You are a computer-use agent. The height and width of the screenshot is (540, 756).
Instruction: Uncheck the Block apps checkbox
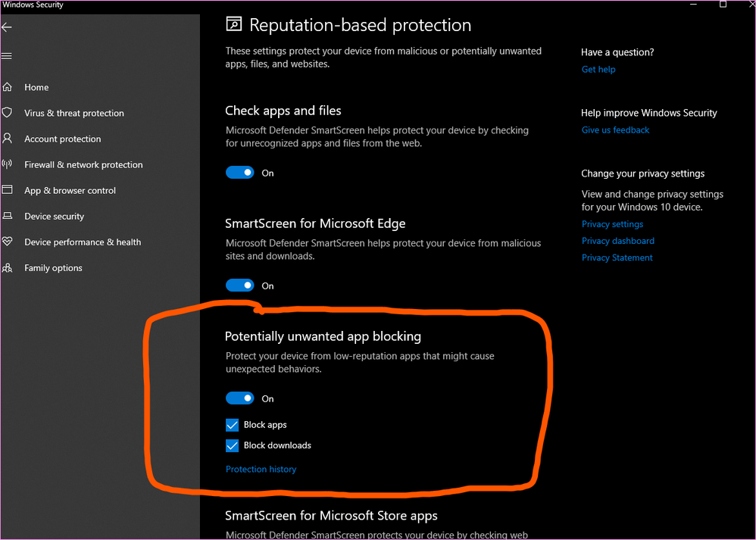coord(233,425)
